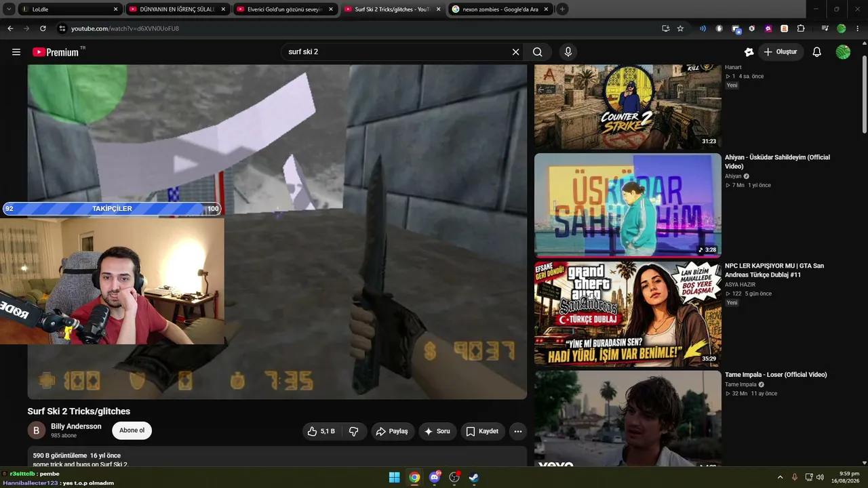Open 'Ahiyan - Üsküdar Sahildeyim' video title
868x488 pixels.
click(777, 162)
